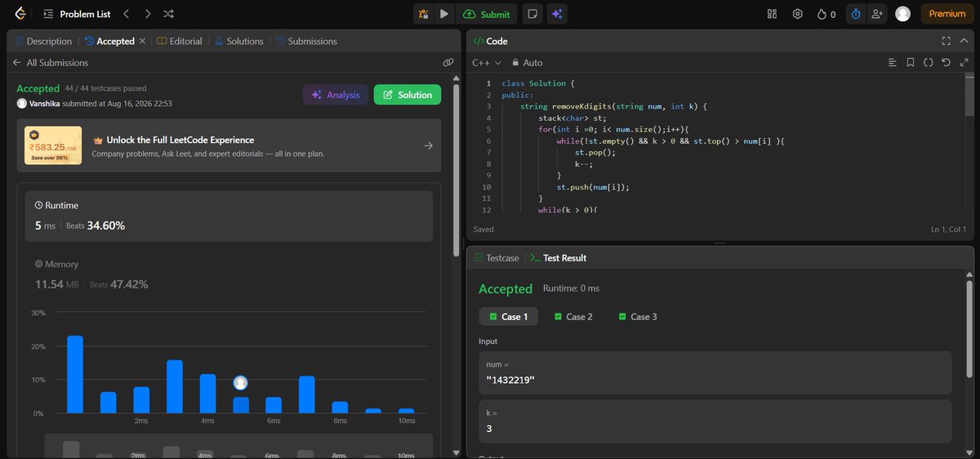The width and height of the screenshot is (980, 459).
Task: Go to the previous problem arrow
Action: point(126,14)
